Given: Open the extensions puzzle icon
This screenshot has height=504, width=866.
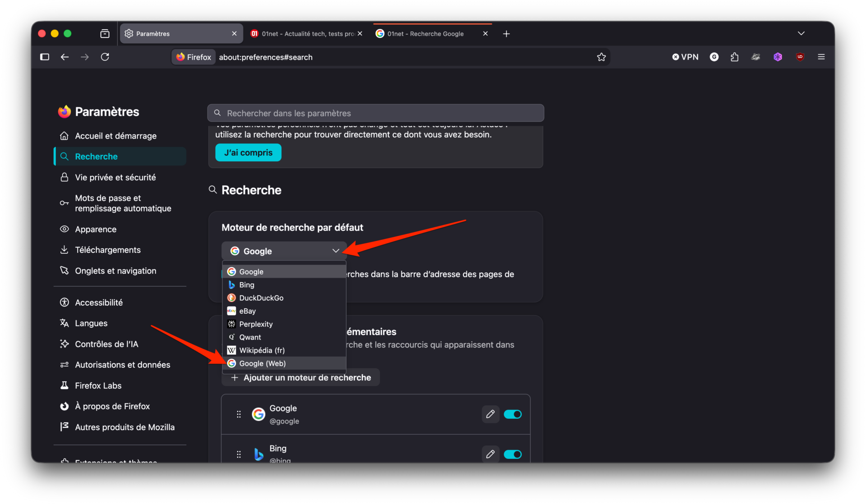Looking at the screenshot, I should point(735,57).
